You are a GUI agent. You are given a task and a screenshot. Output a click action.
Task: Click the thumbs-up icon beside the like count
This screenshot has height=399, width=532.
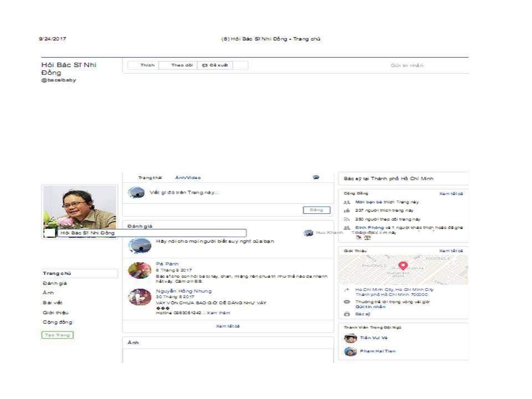(x=347, y=211)
